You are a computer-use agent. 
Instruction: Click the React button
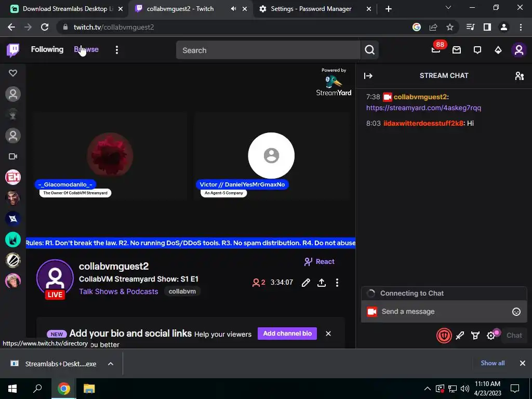tap(320, 262)
